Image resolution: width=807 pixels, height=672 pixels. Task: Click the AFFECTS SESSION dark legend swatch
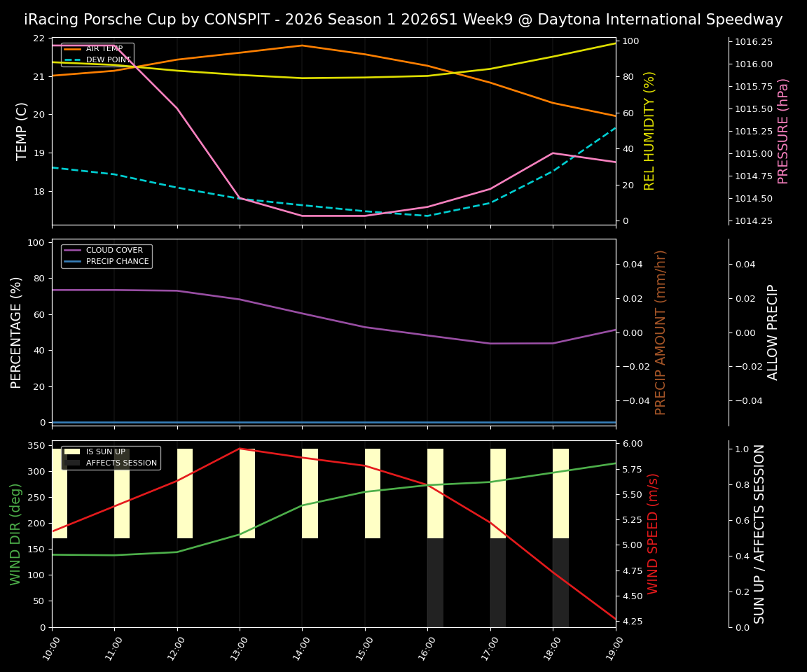(72, 461)
